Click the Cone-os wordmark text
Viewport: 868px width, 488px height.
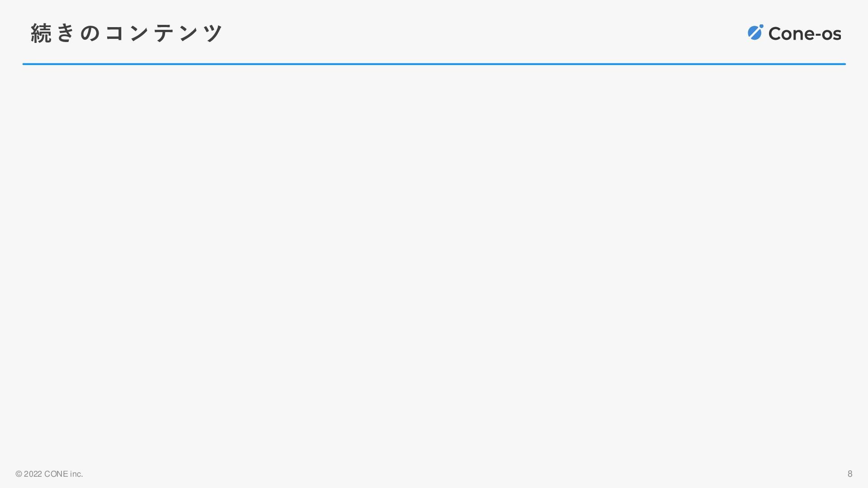pyautogui.click(x=805, y=34)
